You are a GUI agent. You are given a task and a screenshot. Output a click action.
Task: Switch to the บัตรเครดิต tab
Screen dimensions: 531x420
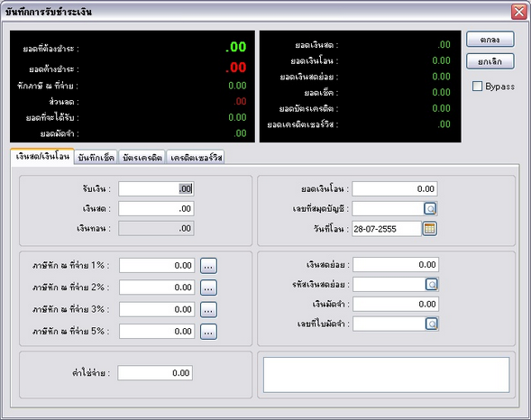[142, 158]
